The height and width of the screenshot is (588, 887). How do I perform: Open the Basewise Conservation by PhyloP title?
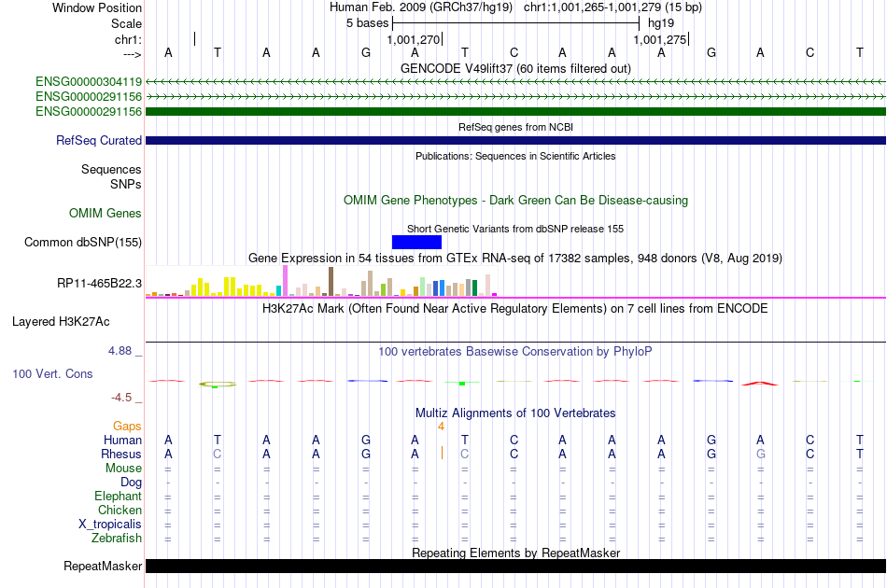[515, 352]
